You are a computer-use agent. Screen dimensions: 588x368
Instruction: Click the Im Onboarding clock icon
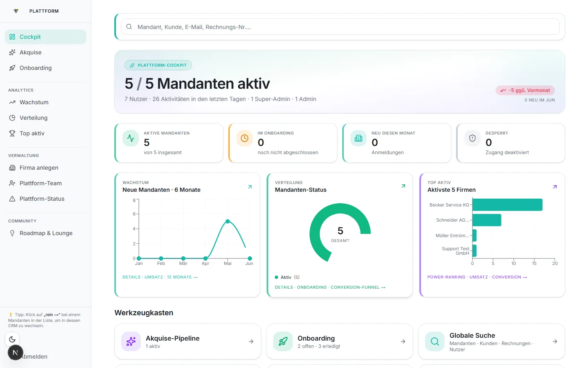click(x=245, y=138)
